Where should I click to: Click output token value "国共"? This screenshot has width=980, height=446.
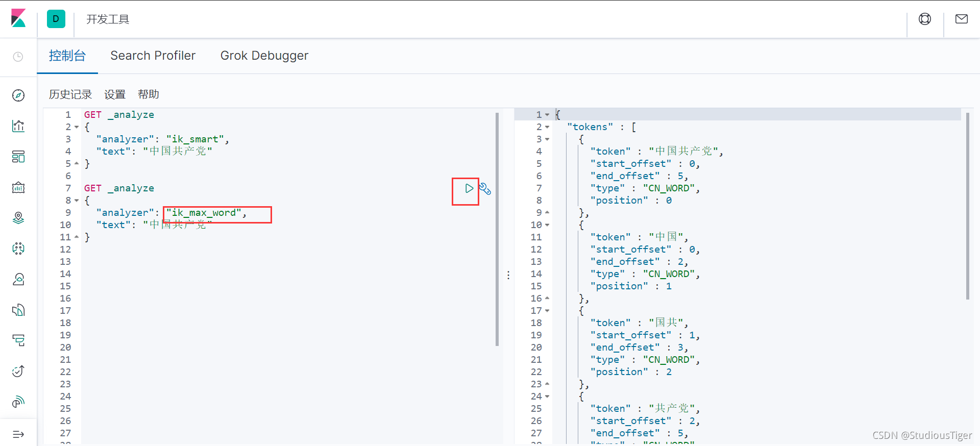[666, 323]
